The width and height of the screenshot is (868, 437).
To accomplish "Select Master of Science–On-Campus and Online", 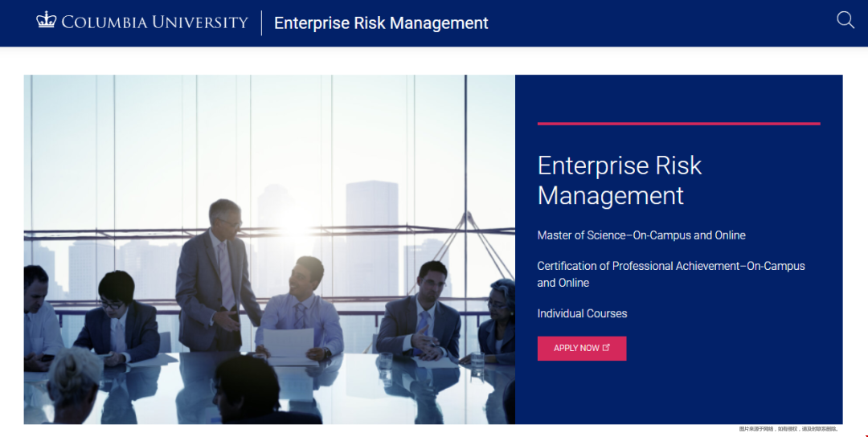I will 641,235.
